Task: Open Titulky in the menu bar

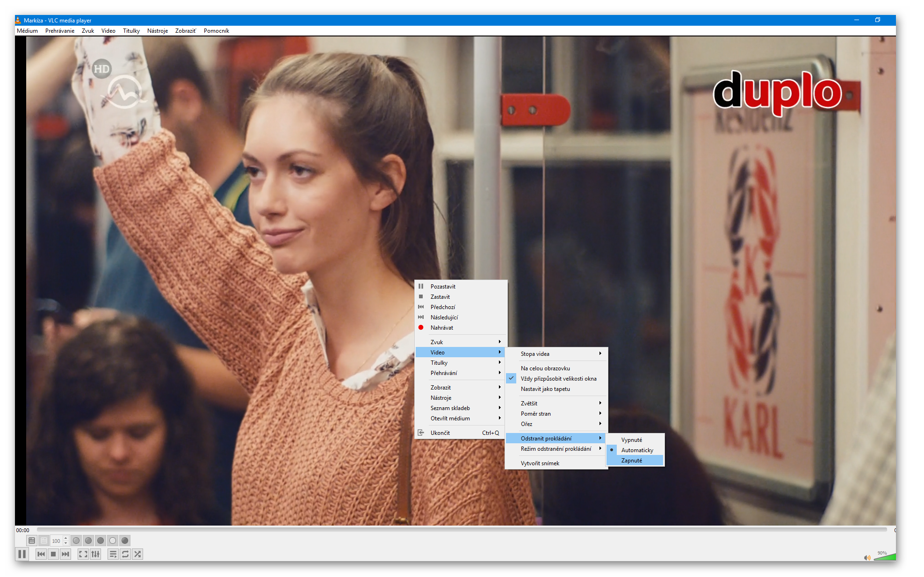Action: click(x=131, y=31)
